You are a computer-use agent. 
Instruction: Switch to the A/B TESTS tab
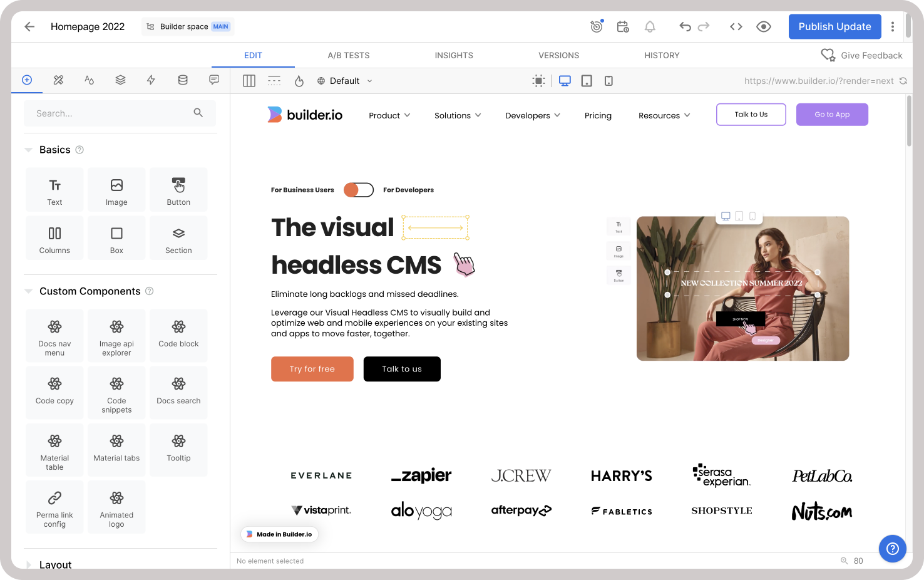(349, 55)
